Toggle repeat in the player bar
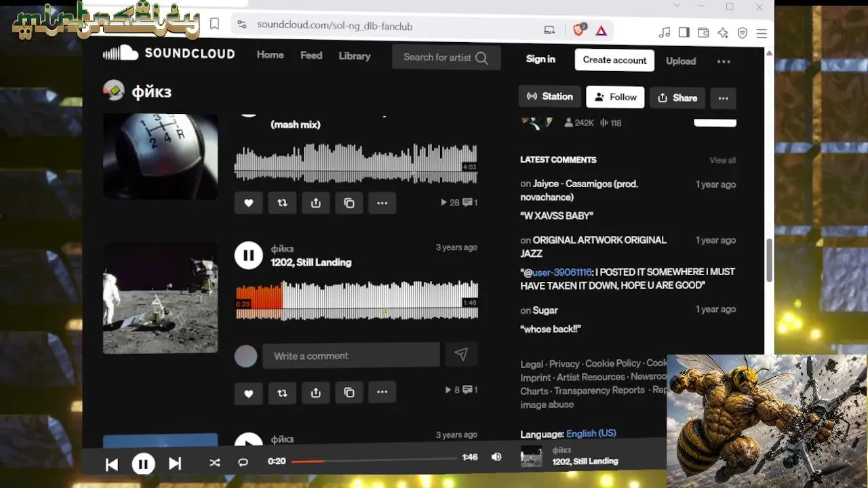 [x=243, y=462]
